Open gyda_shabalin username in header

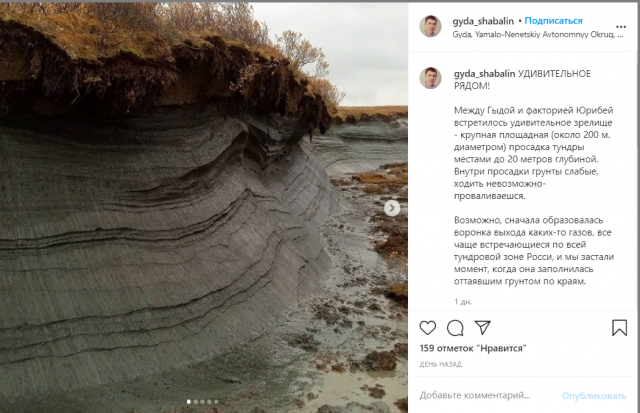483,21
